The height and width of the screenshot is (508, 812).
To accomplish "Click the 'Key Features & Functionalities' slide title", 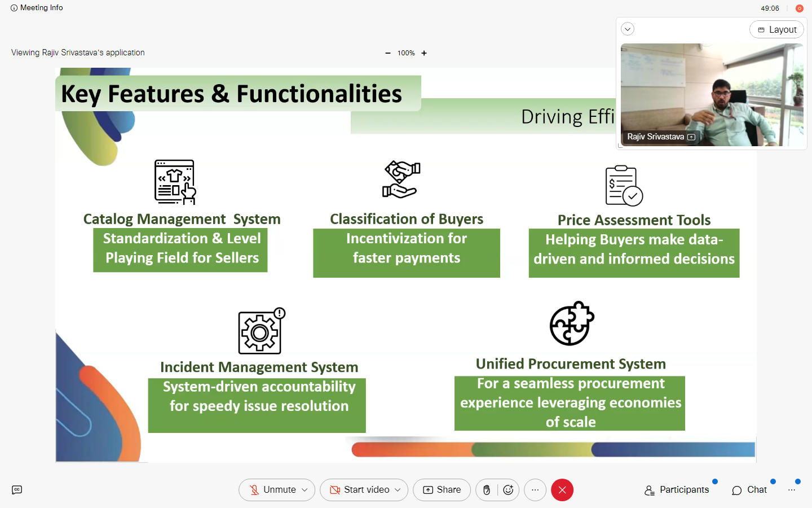I will 231,94.
